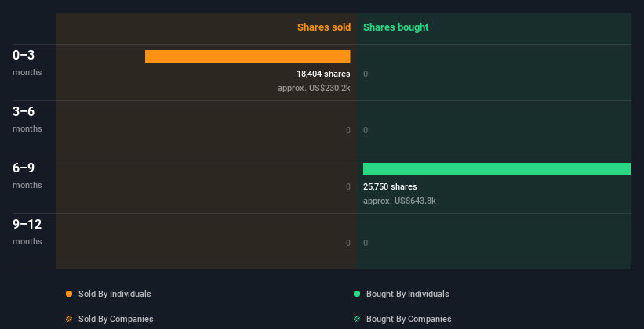This screenshot has height=329, width=644.
Task: Click the striped Bought By Companies legend icon
Action: pos(357,319)
